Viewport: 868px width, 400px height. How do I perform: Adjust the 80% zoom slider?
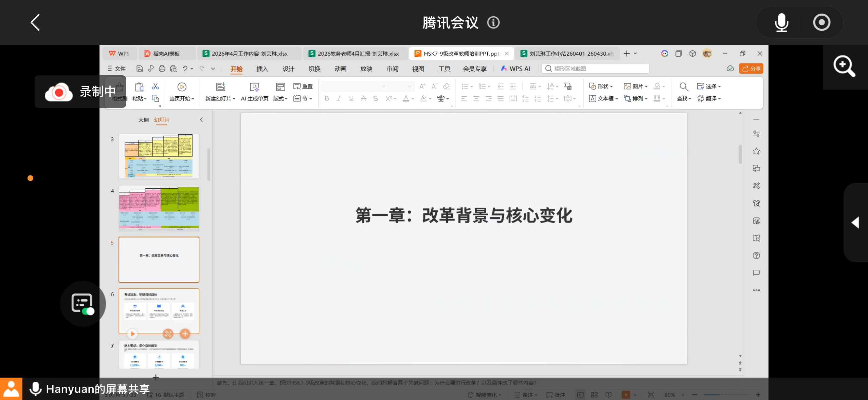click(x=721, y=395)
